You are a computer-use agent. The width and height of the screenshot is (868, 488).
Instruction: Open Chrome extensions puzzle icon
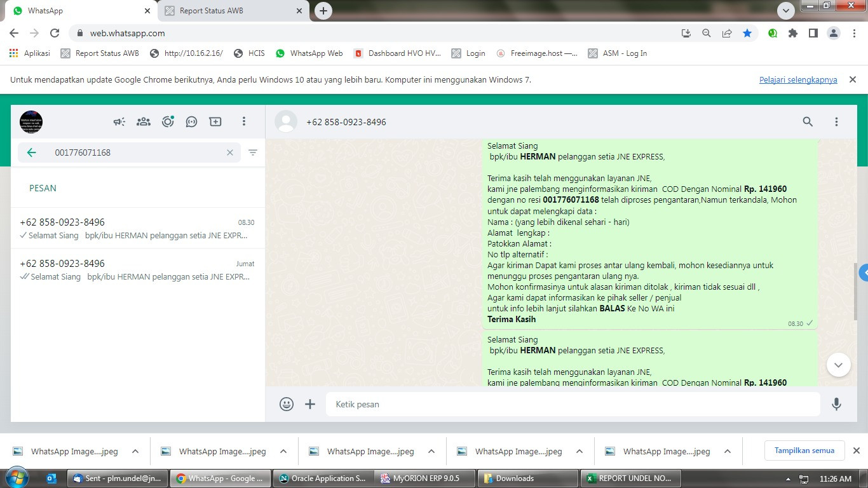792,33
